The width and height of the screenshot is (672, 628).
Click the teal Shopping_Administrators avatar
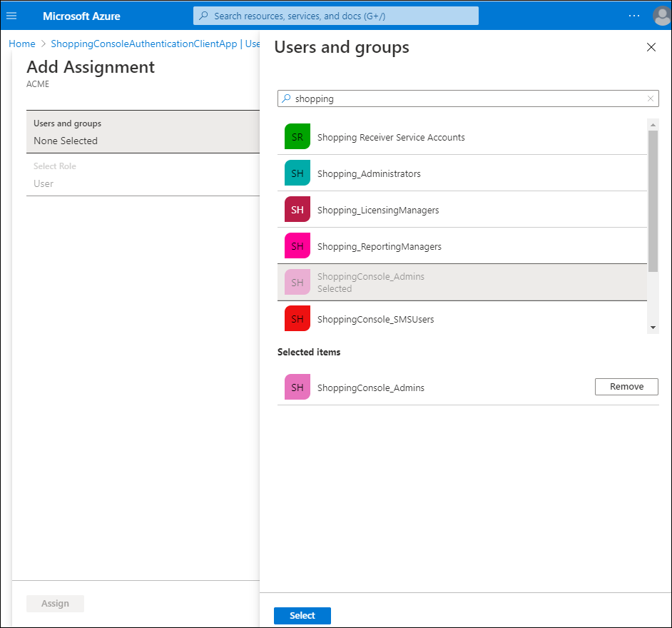297,173
